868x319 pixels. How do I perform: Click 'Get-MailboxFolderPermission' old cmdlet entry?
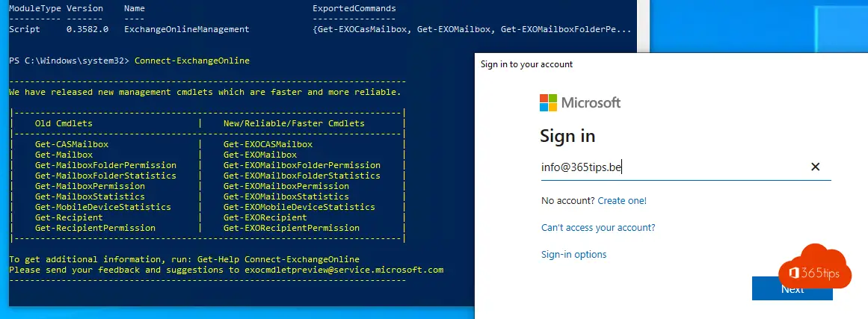coord(105,165)
